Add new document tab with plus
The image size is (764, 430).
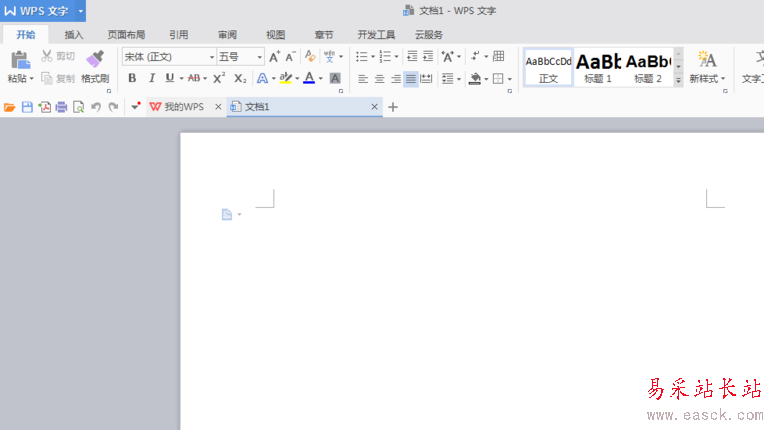[x=393, y=107]
